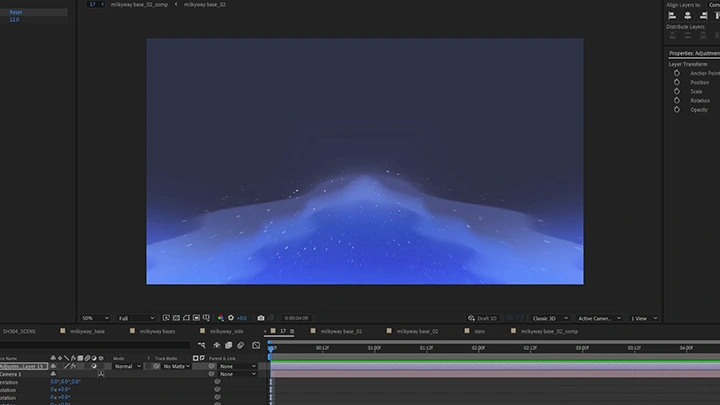Open Normal blending mode dropdown
Screen dimensions: 720x405
tap(128, 366)
